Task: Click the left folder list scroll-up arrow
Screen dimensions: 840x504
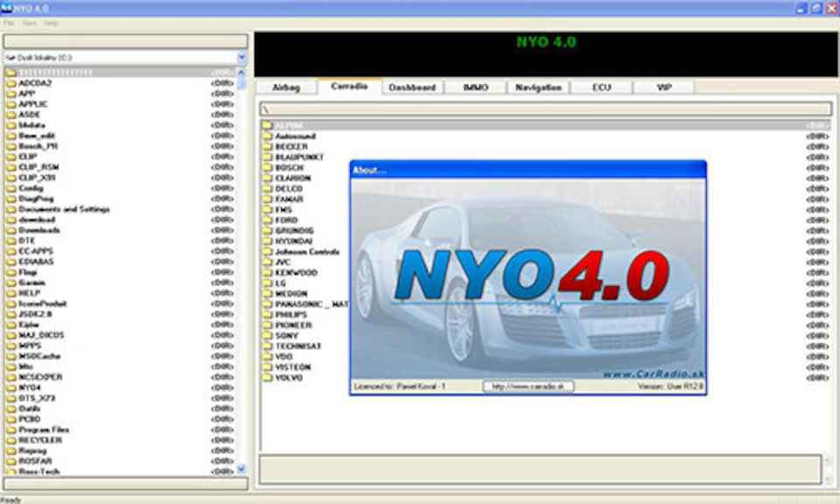Action: point(241,73)
